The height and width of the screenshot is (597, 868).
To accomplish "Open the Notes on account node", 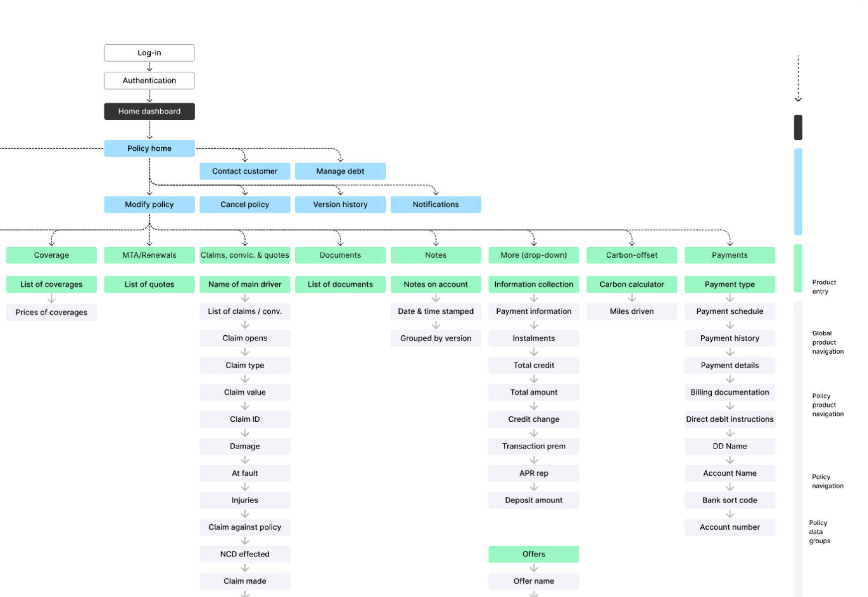I will pyautogui.click(x=435, y=284).
